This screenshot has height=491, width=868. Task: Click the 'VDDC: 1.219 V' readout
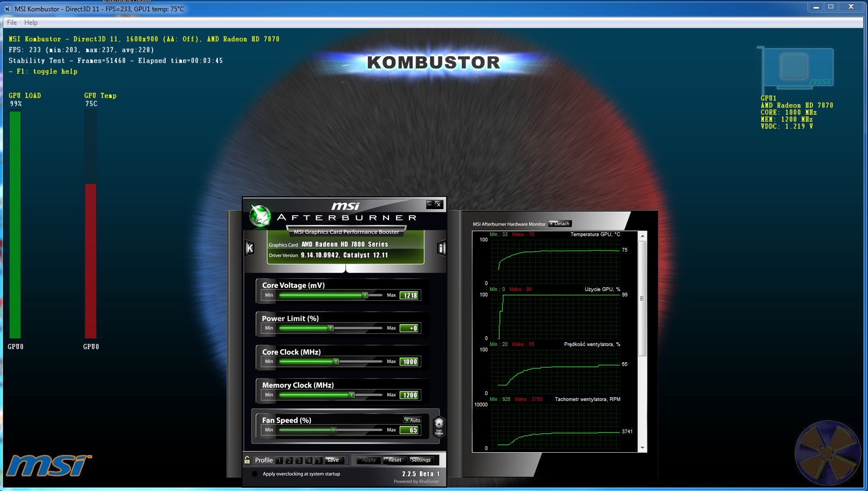pyautogui.click(x=787, y=126)
